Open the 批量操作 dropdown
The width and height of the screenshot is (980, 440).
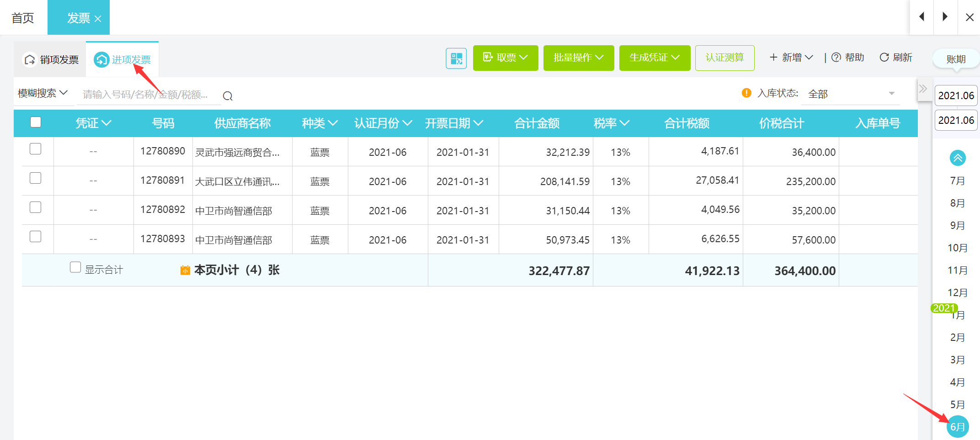click(x=579, y=58)
